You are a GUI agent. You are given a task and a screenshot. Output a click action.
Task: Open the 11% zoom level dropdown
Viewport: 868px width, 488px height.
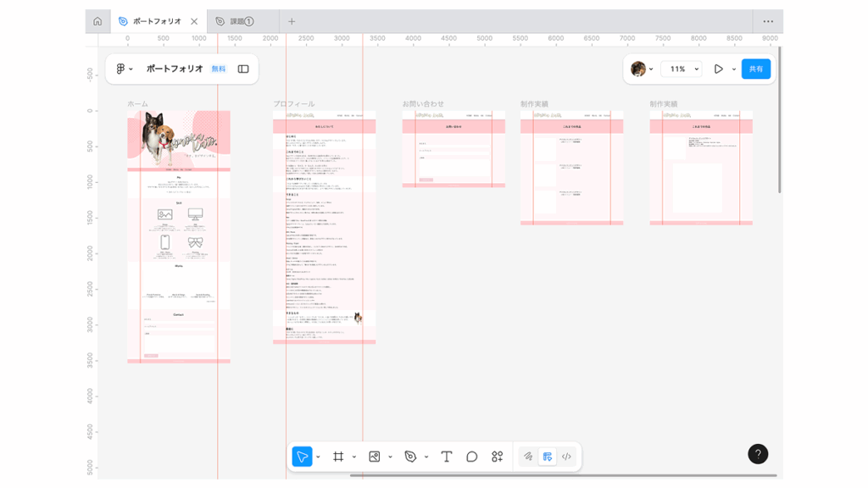click(682, 69)
